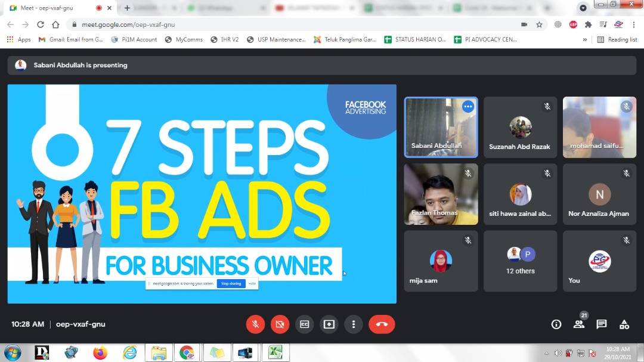Open options on Sabani Abdullah's tile

click(x=468, y=106)
